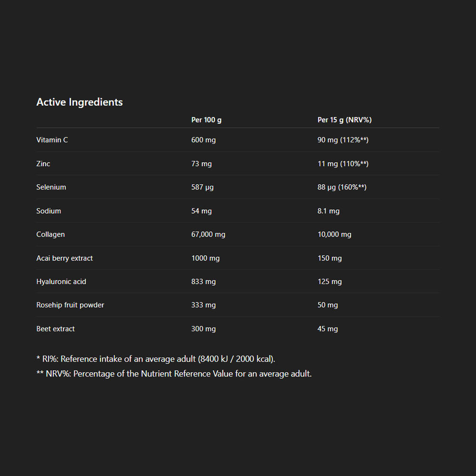Click the Acai berry extract label
The image size is (476, 476).
pyautogui.click(x=65, y=258)
